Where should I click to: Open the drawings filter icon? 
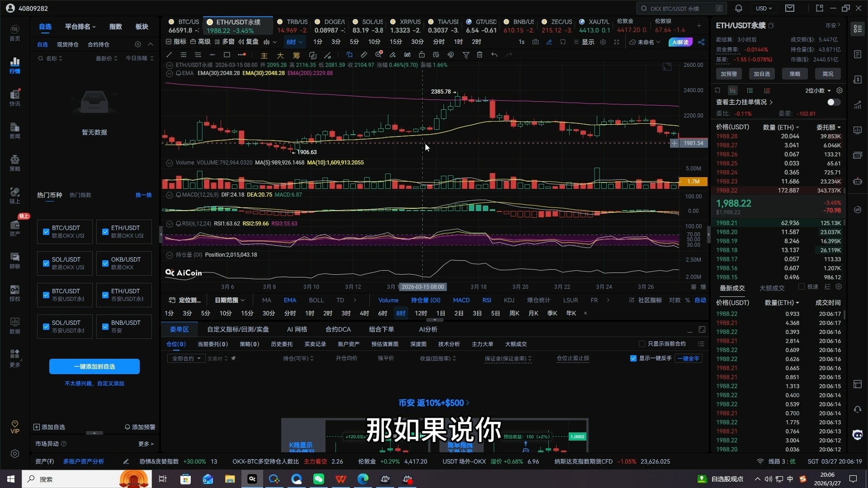coord(466,55)
